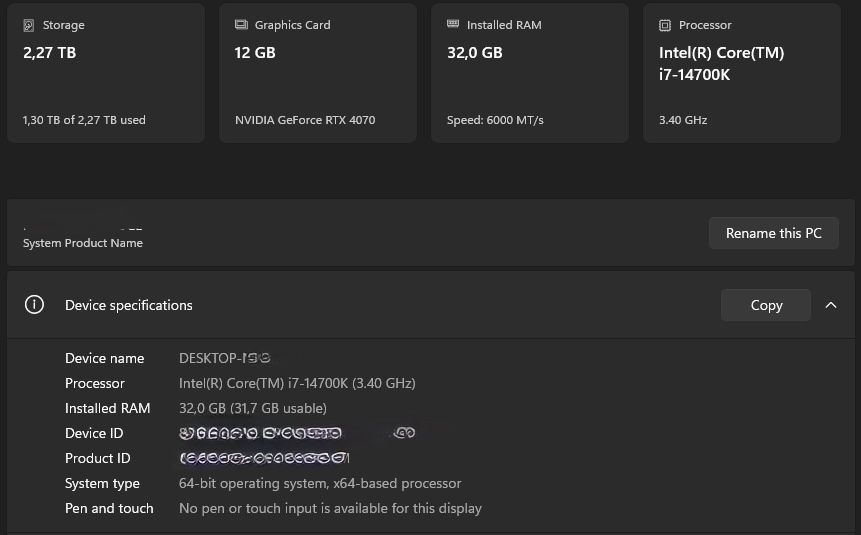Viewport: 861px width, 535px height.
Task: Open the Storage 2,27 TB card
Action: [x=106, y=73]
